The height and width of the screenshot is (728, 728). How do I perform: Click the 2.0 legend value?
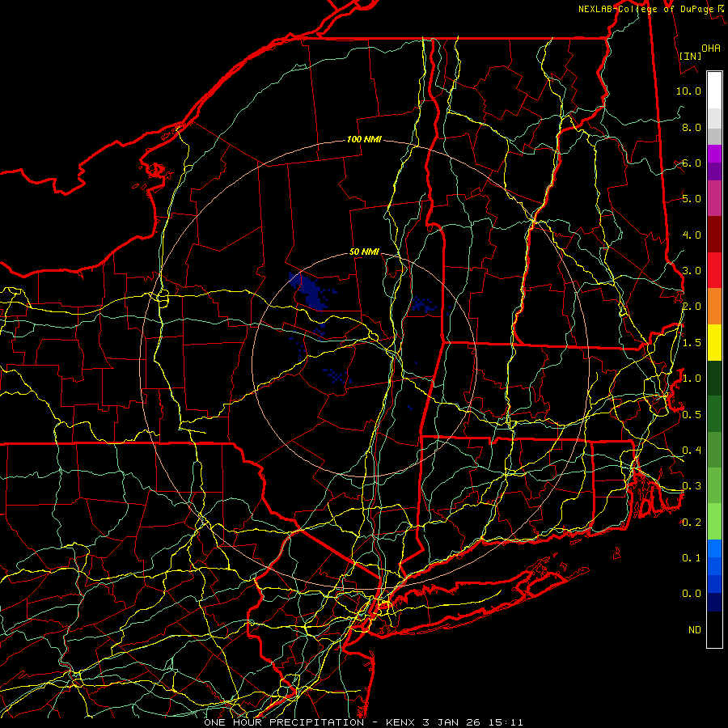[692, 307]
